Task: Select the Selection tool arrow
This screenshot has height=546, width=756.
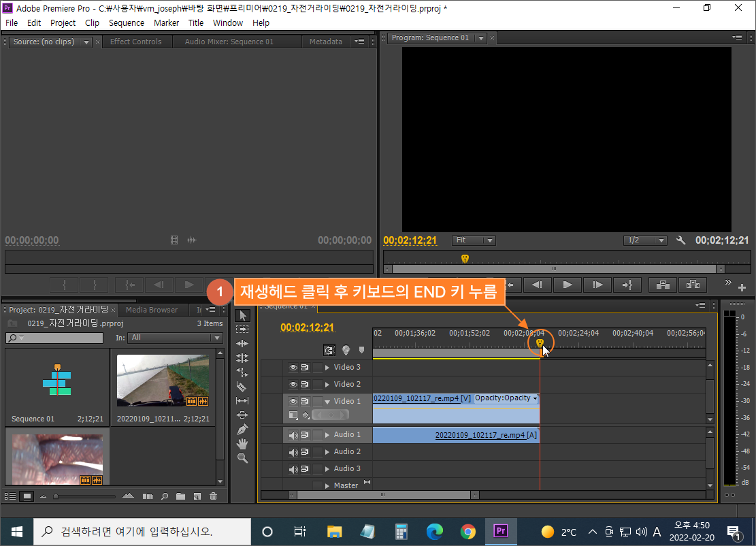Action: [242, 315]
